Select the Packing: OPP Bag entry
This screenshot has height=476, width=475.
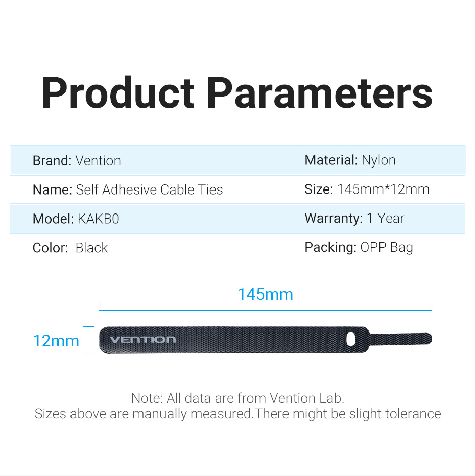(359, 248)
